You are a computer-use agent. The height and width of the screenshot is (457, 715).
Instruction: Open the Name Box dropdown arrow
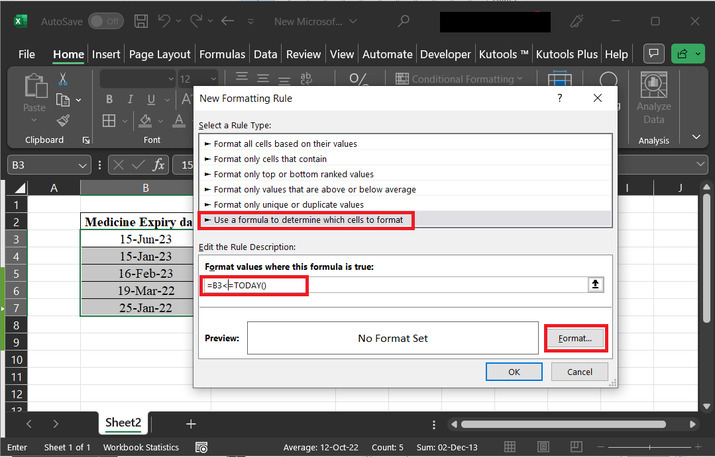82,165
